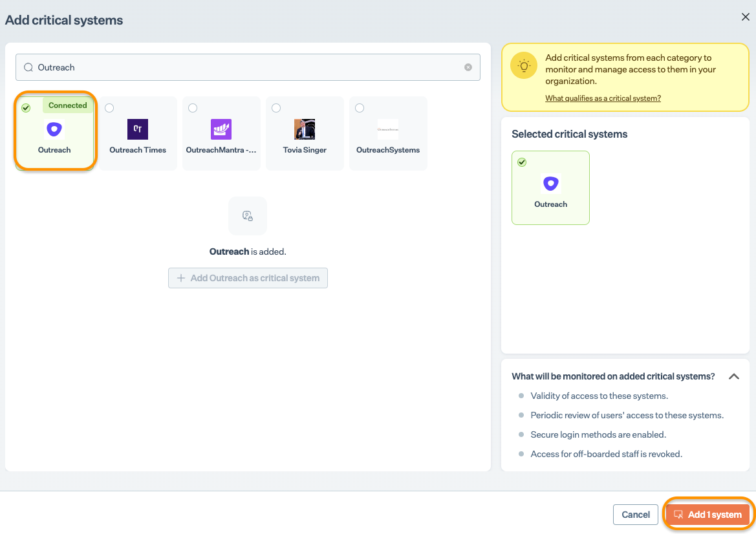Click the 'Add critical systems' dialog title
The height and width of the screenshot is (534, 756).
(x=63, y=20)
